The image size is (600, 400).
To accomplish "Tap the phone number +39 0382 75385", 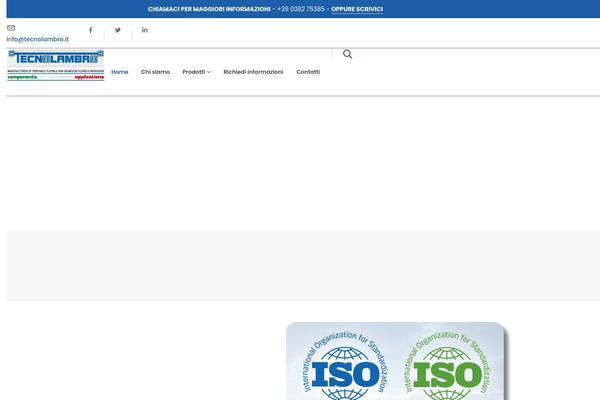I will 301,9.
